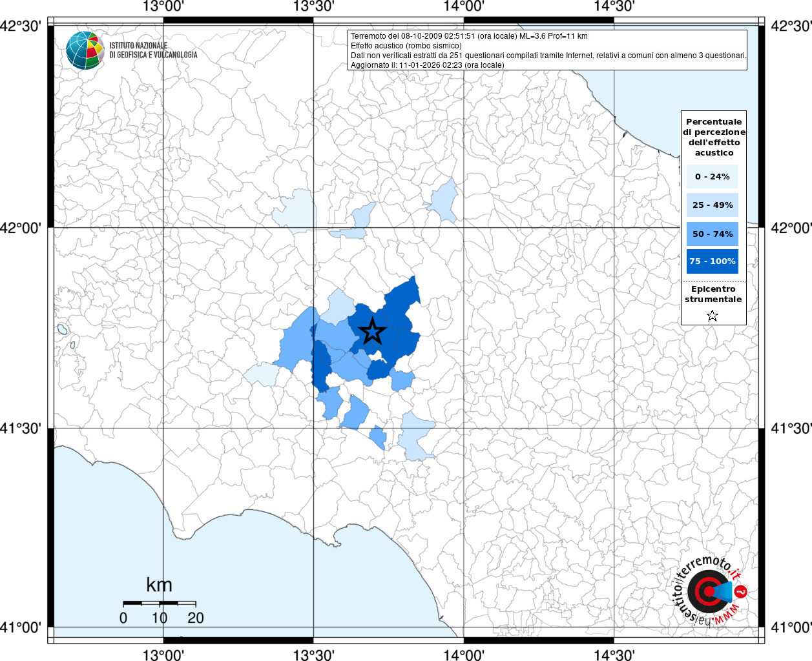Click left axis label 41°00'

[x=21, y=627]
